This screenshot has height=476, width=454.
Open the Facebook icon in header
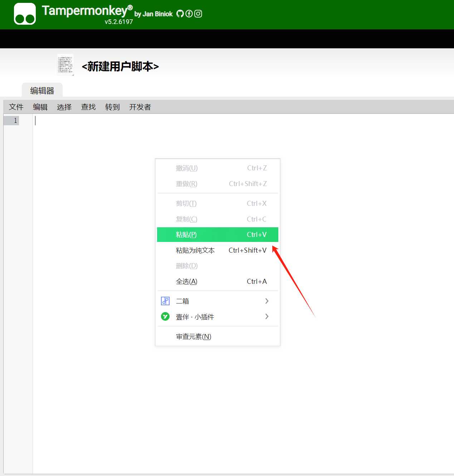(x=189, y=14)
